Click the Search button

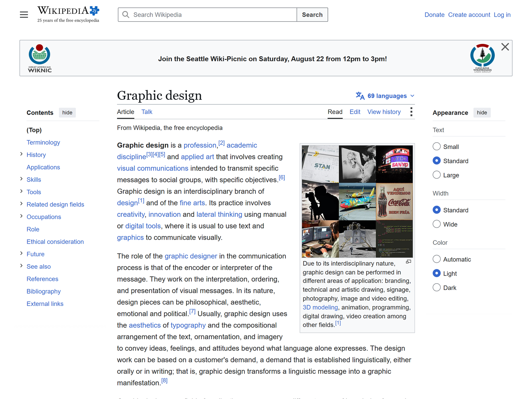[312, 15]
